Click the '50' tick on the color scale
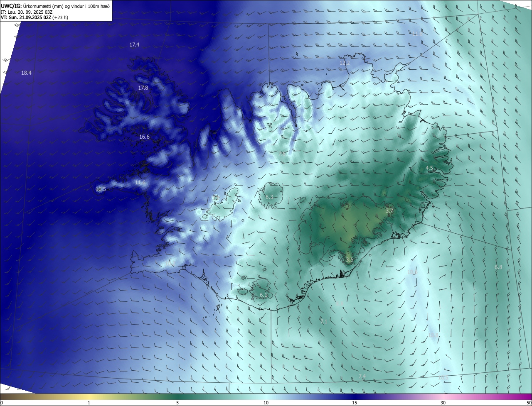Viewport: 532px width, 406px height. click(x=529, y=403)
